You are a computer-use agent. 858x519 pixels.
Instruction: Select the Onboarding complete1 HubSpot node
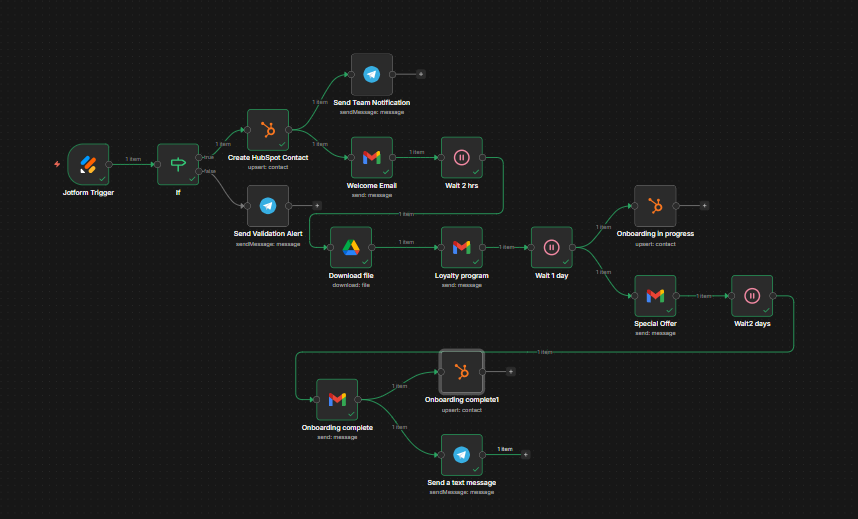[x=461, y=372]
